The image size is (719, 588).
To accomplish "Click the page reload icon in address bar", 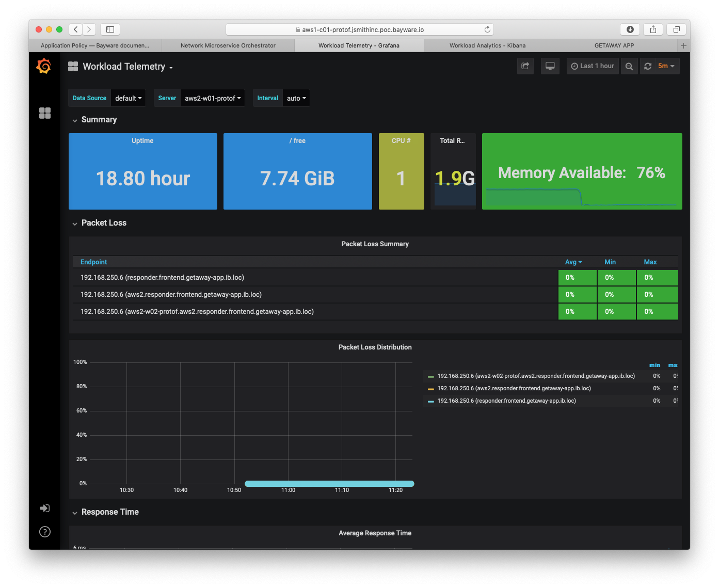I will point(487,29).
